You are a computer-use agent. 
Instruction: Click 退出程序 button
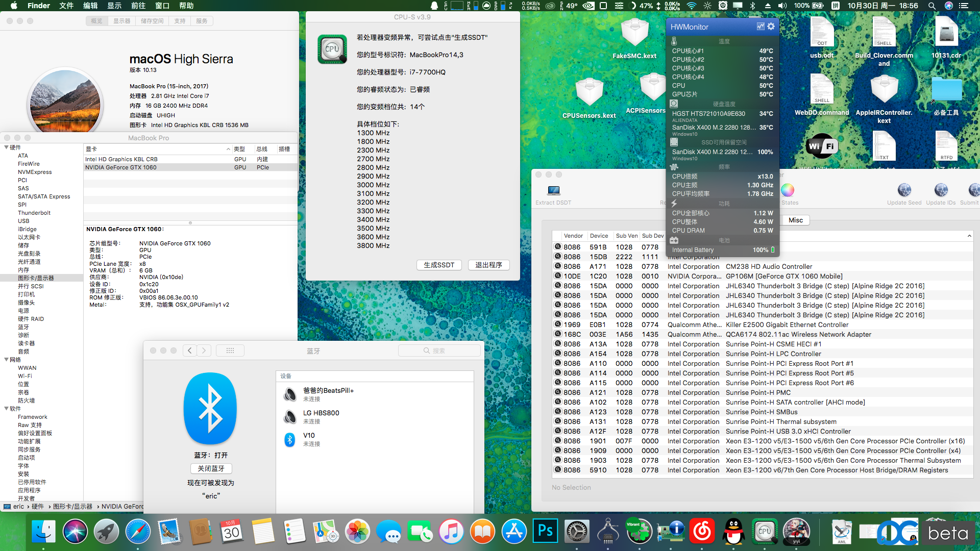(x=488, y=265)
